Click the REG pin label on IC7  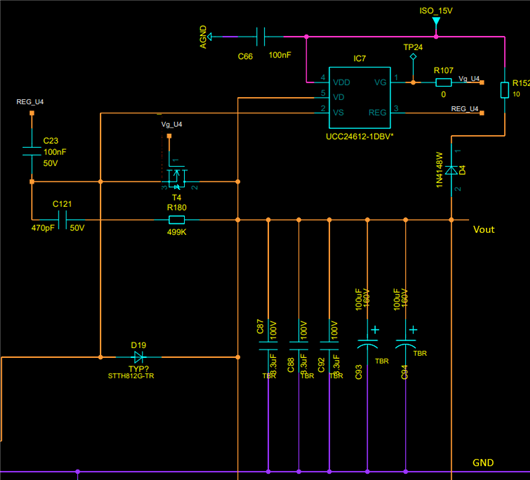tap(378, 113)
